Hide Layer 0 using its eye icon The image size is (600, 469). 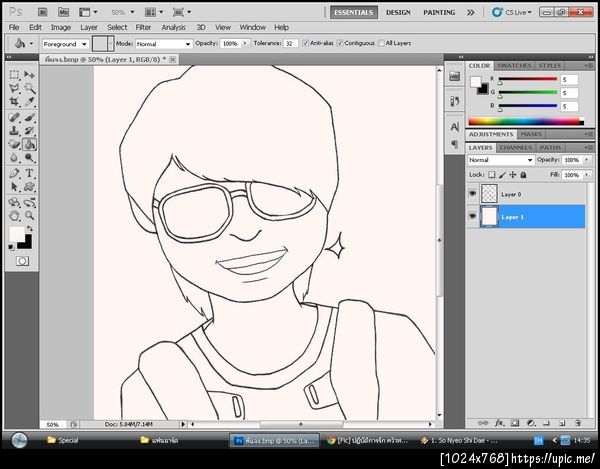(x=473, y=194)
